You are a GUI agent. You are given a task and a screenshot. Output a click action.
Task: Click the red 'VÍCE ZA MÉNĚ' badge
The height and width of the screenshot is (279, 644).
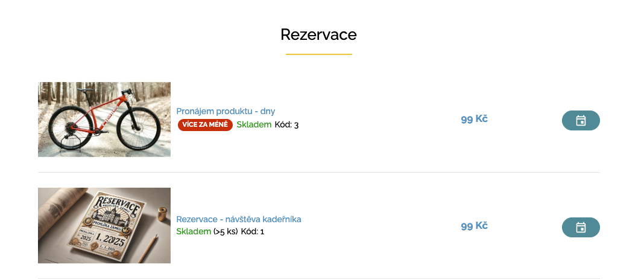(205, 125)
